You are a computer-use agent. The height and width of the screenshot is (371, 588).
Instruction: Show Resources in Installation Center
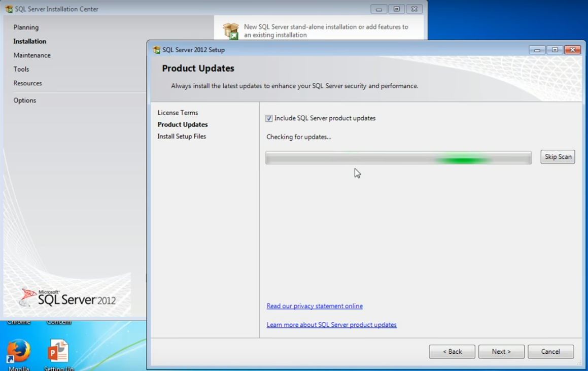coord(27,83)
